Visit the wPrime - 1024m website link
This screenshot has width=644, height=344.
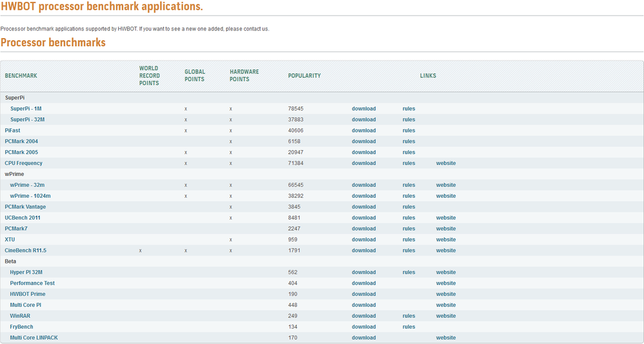point(445,196)
